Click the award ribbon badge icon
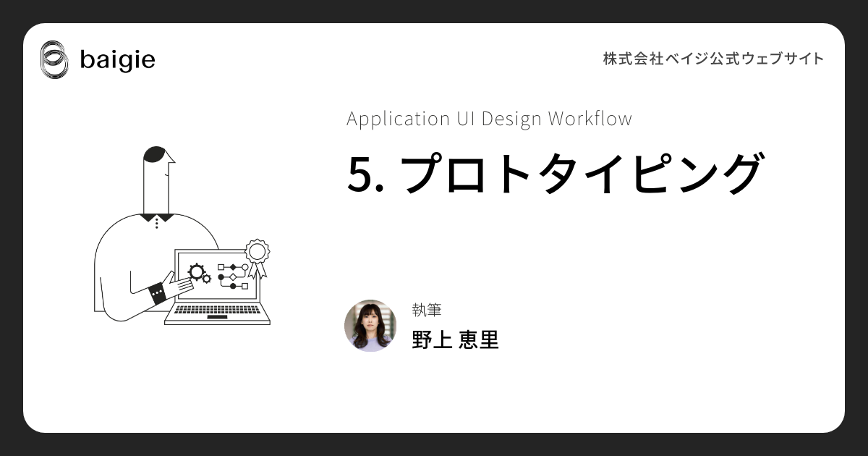 pos(257,253)
